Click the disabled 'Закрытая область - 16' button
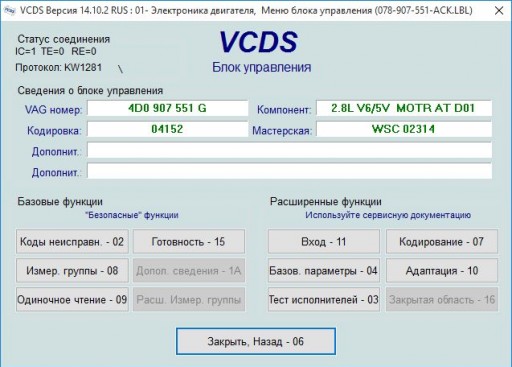This screenshot has width=512, height=367. (x=442, y=300)
